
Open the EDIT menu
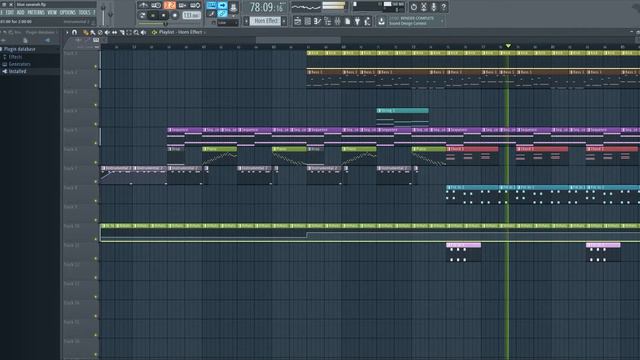[10, 13]
